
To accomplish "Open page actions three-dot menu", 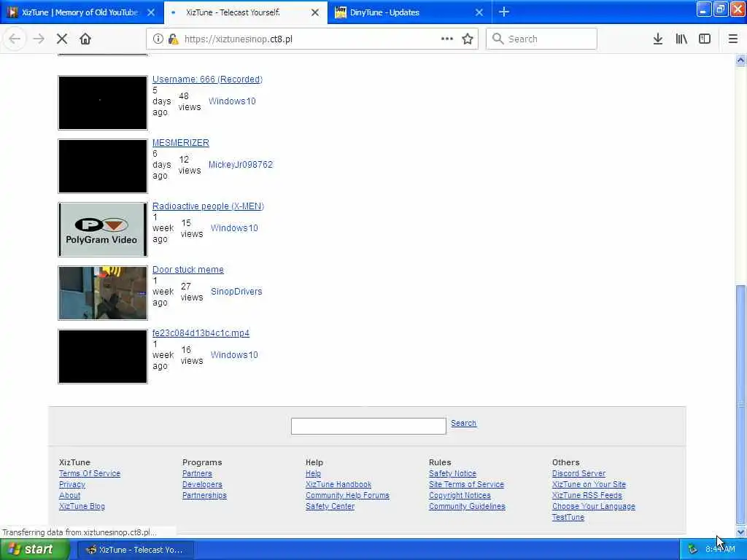I will (x=447, y=39).
